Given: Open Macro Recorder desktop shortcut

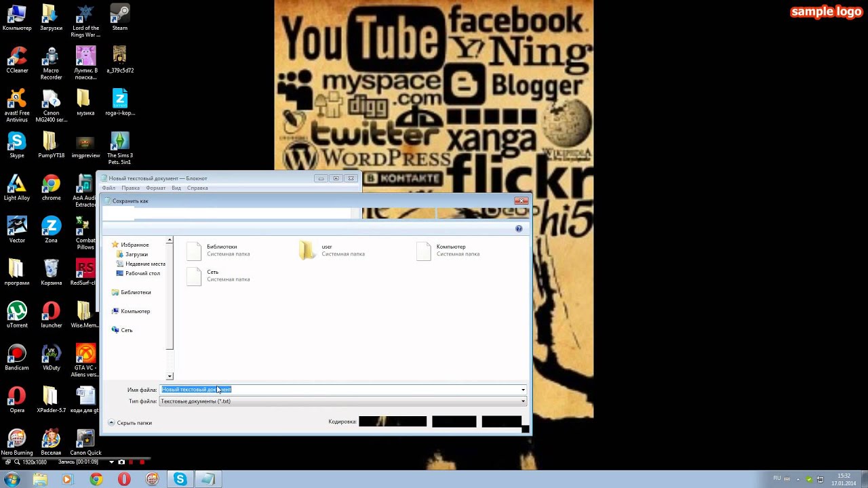Looking at the screenshot, I should [x=51, y=63].
